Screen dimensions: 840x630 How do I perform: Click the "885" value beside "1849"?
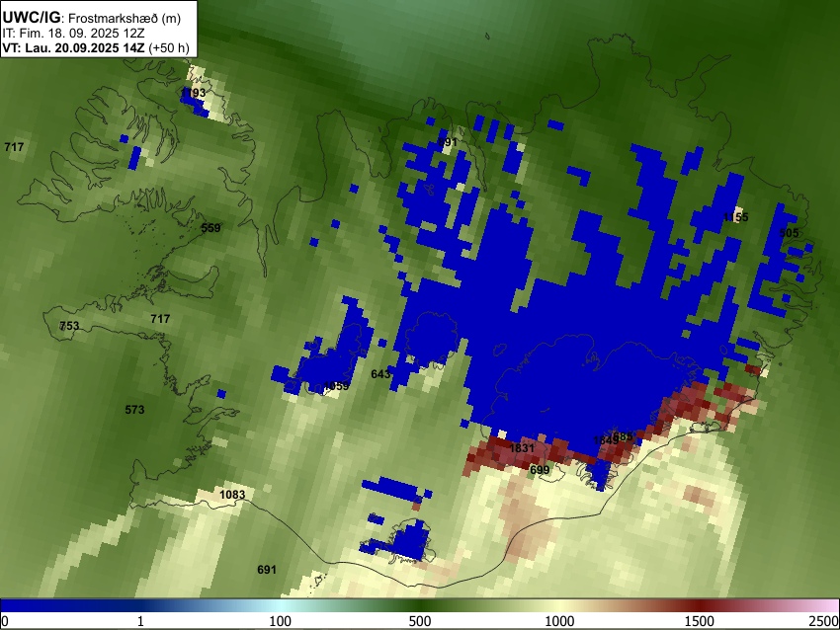tap(625, 436)
